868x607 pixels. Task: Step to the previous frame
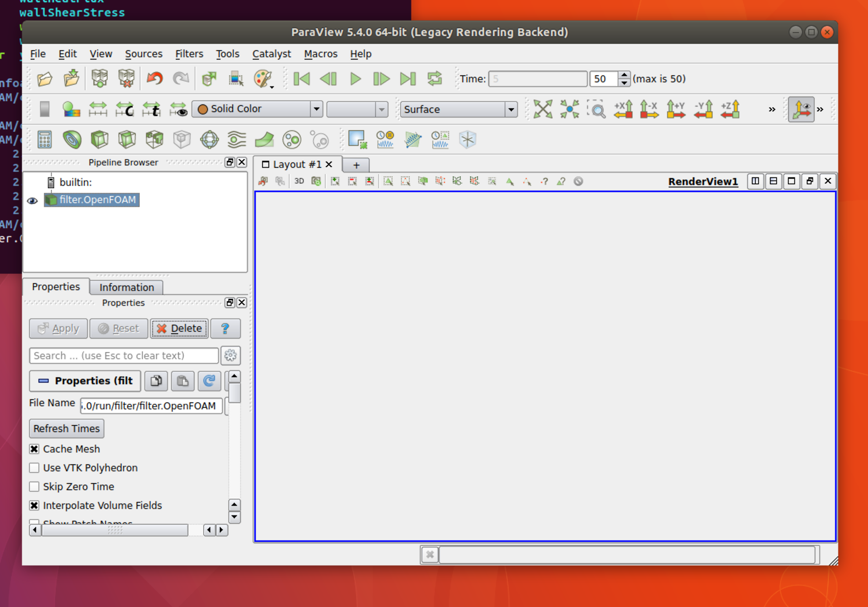[328, 79]
